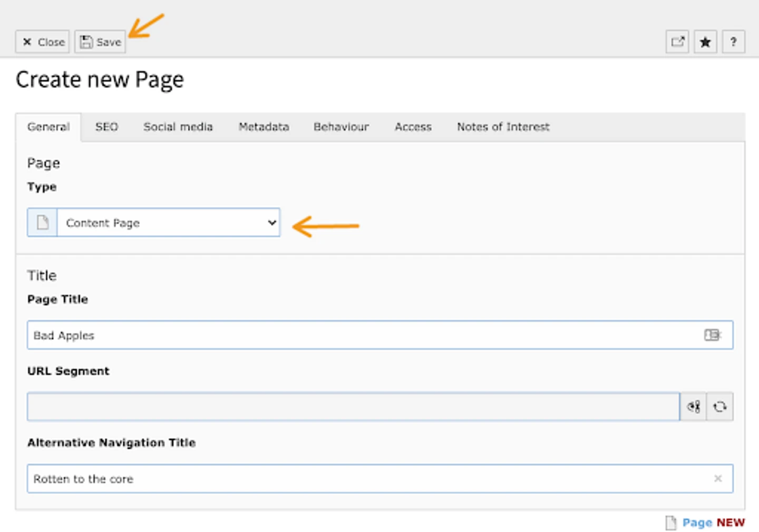Select the Behaviour tab
759x532 pixels.
[341, 127]
